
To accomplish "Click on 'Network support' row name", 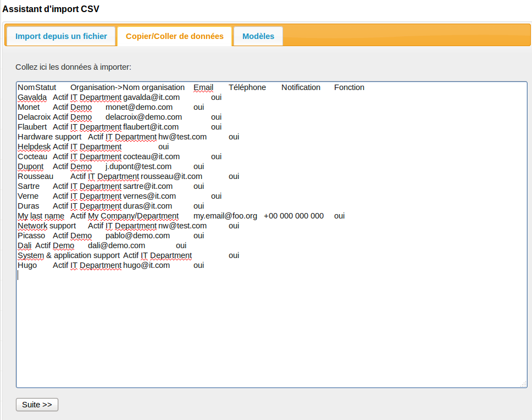I will (47, 226).
